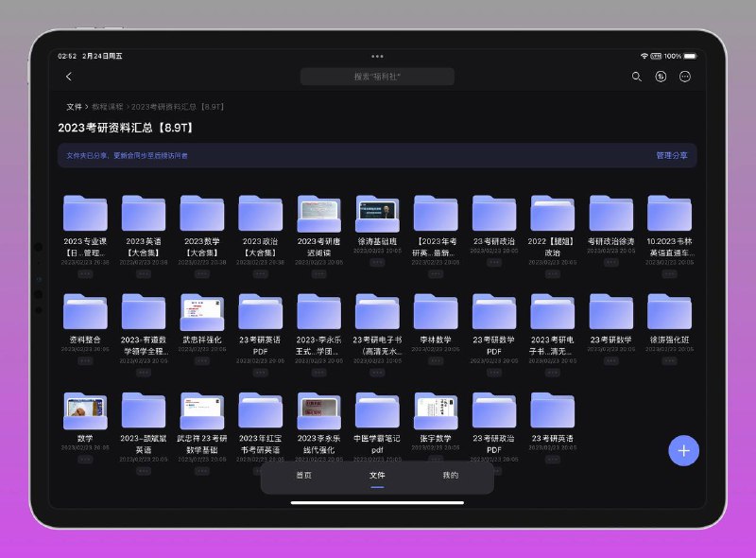Open the 李林数学 folder
The image size is (756, 558).
[x=436, y=312]
